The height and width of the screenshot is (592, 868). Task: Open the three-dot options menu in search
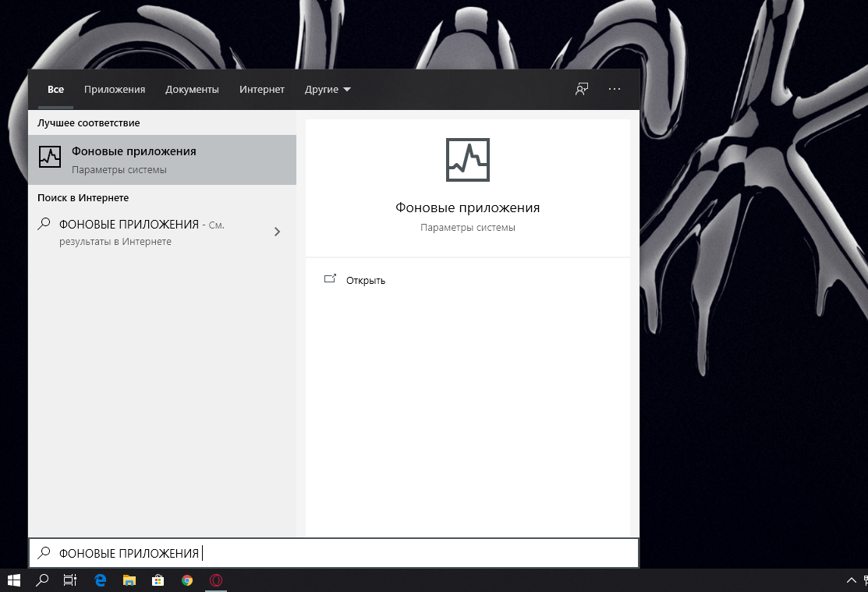click(x=615, y=89)
